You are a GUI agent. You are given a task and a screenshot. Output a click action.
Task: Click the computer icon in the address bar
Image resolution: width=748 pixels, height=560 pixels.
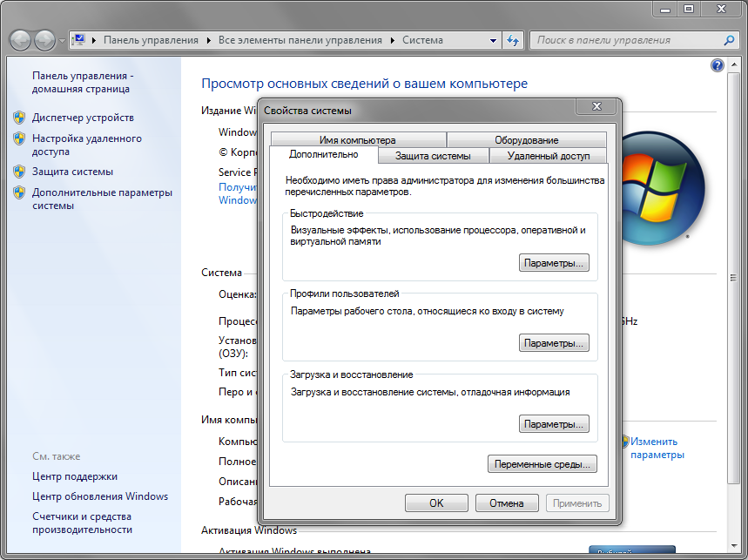(80, 39)
